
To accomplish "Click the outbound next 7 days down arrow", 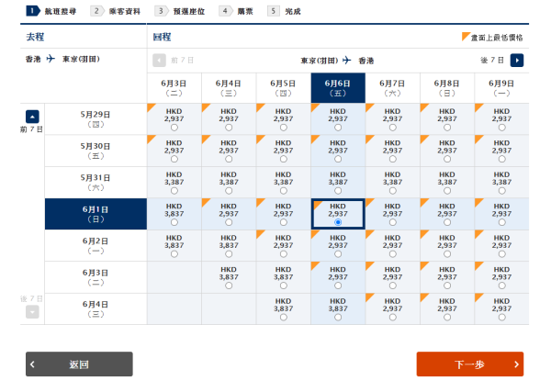I will click(x=32, y=311).
